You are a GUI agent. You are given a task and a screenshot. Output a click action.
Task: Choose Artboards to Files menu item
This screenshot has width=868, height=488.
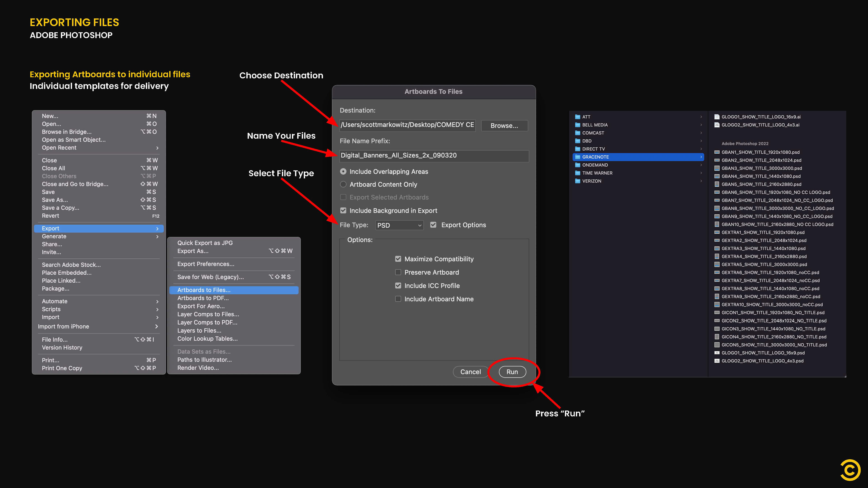pos(234,290)
